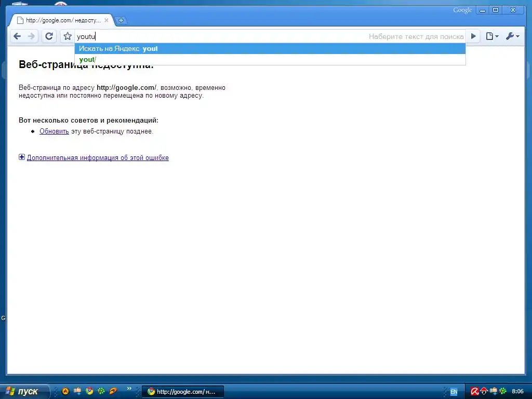This screenshot has height=399, width=532.
Task: Expand hidden quick launch items chevron
Action: coord(129,389)
